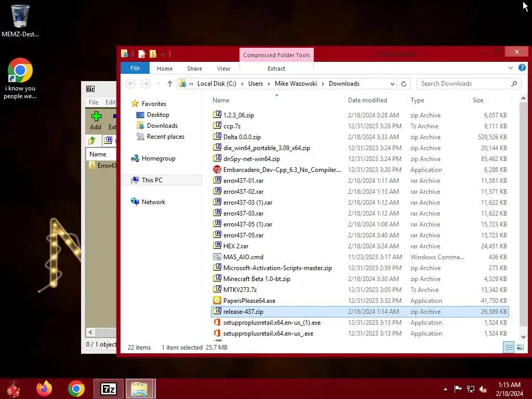Viewport: 532px width, 399px height.
Task: Select the Compressed Folder Tools contextual tab
Action: tap(276, 55)
